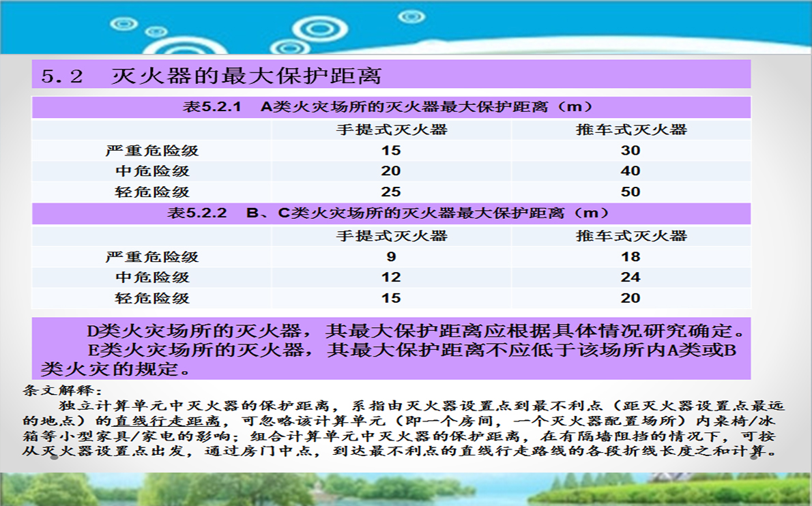The width and height of the screenshot is (812, 506).
Task: Click the cell with value 24
Action: coord(630,278)
